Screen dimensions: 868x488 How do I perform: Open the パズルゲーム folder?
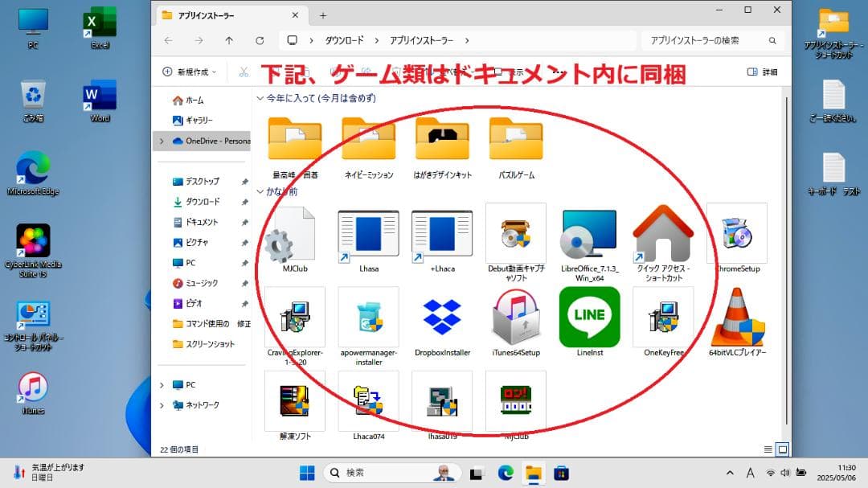(x=516, y=138)
